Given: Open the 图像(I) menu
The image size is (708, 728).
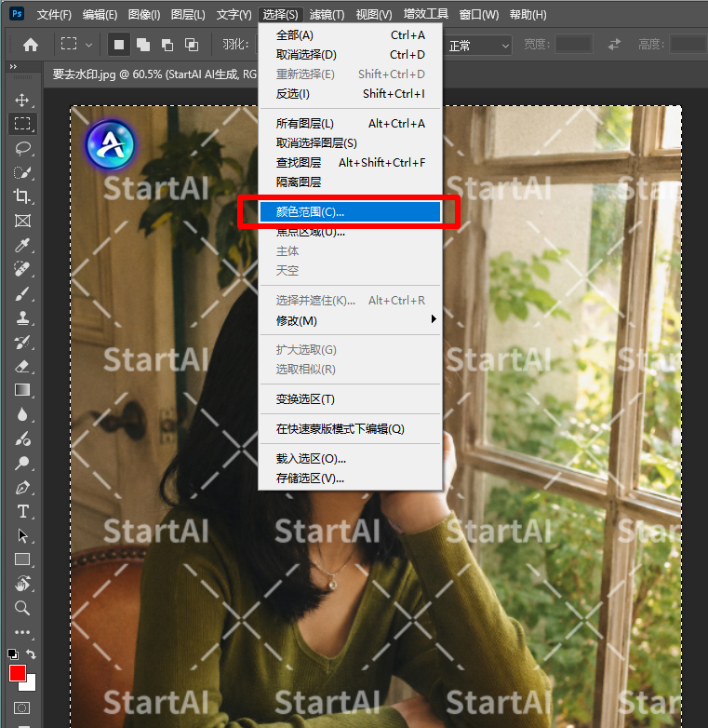Looking at the screenshot, I should pyautogui.click(x=144, y=15).
